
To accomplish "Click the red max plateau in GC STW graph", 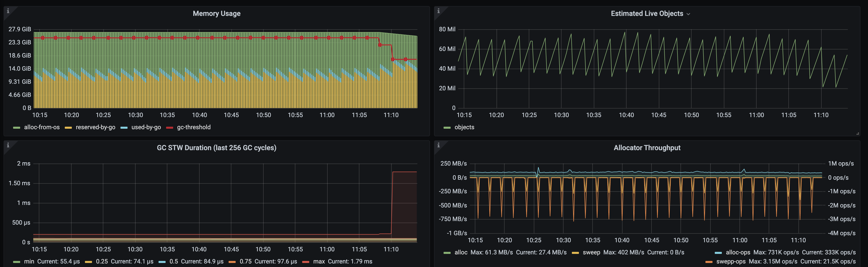I will point(404,172).
